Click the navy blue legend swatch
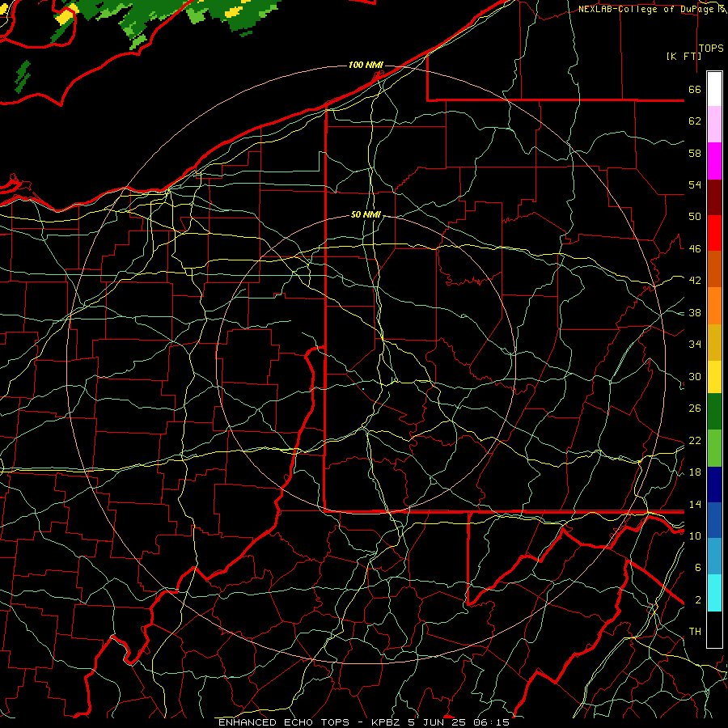Image resolution: width=728 pixels, height=728 pixels. tap(714, 485)
